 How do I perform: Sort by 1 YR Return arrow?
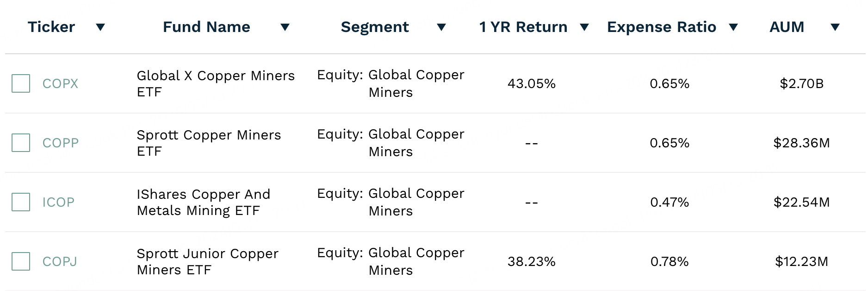click(x=584, y=27)
